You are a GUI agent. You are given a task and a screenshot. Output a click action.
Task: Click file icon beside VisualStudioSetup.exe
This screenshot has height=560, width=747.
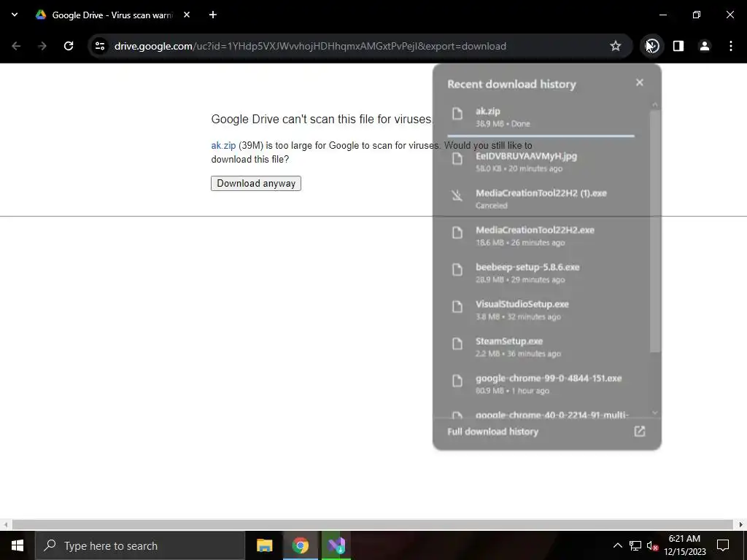coord(457,307)
